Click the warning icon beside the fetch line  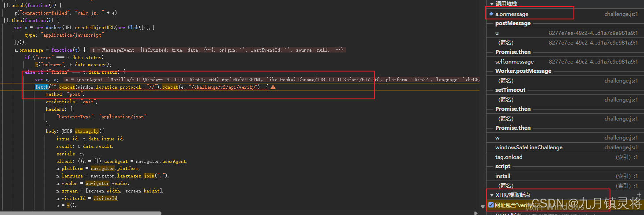[x=273, y=87]
